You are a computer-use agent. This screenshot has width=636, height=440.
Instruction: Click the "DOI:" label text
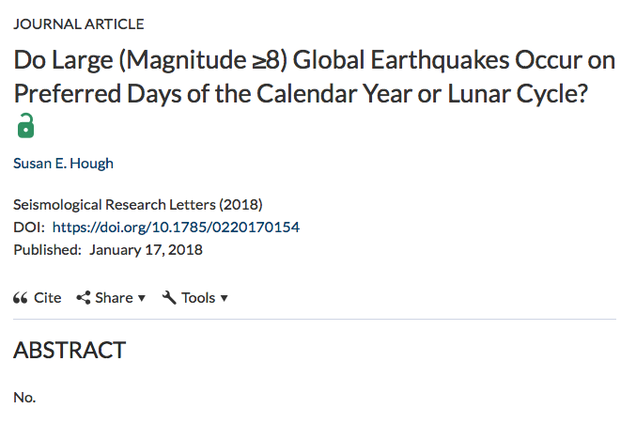[x=29, y=227]
